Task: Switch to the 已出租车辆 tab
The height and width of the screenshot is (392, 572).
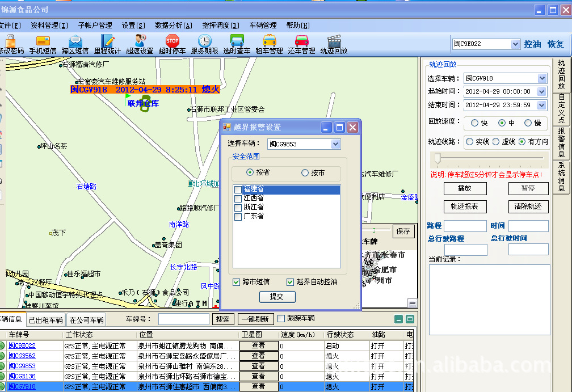Action: [46, 320]
